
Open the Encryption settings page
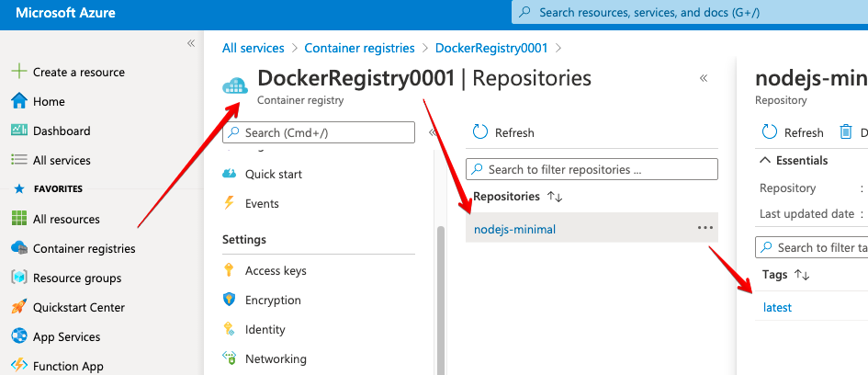pyautogui.click(x=273, y=300)
